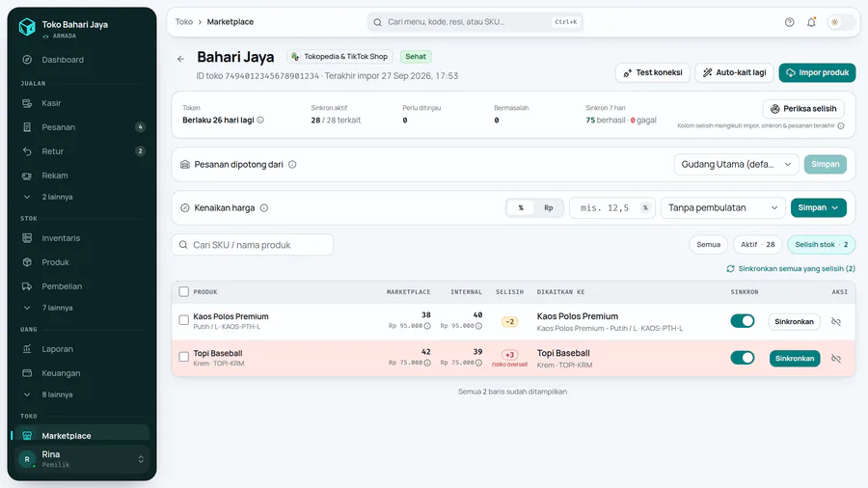Screen dimensions: 868x488
Task: Open the notifications bell
Action: pos(811,22)
